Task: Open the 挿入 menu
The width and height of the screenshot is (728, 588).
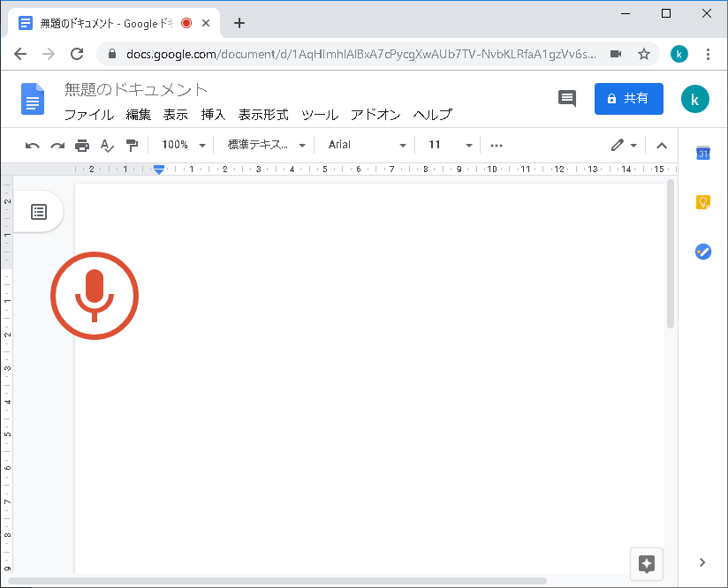Action: [x=213, y=115]
